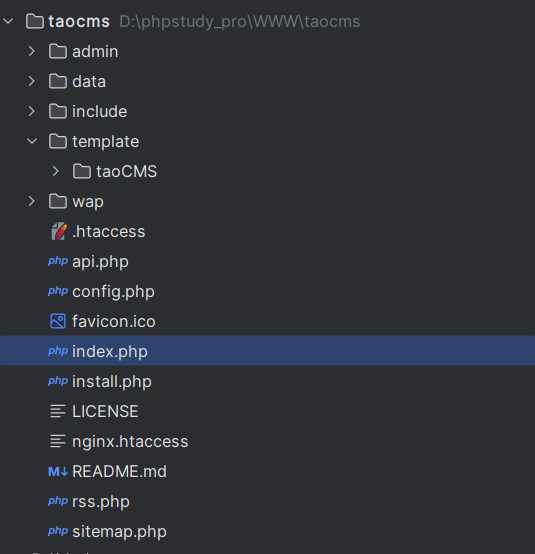Click the Apache feather icon beside .htaccess

(58, 231)
